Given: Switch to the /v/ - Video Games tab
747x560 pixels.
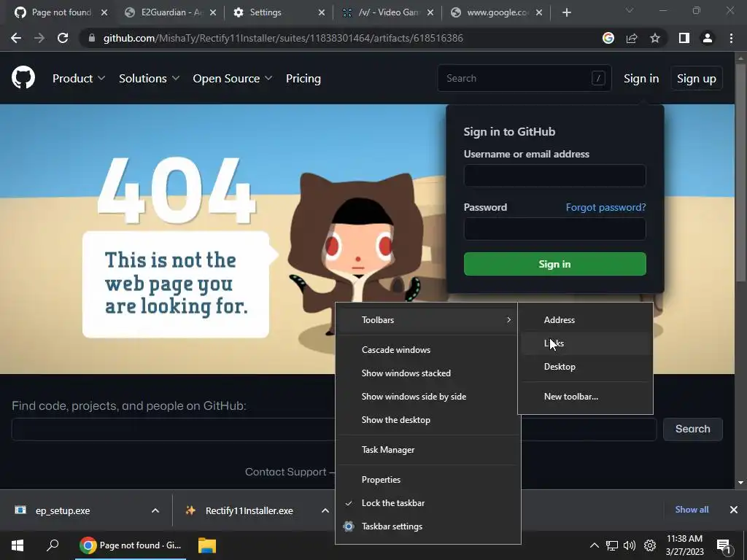Looking at the screenshot, I should pyautogui.click(x=387, y=12).
